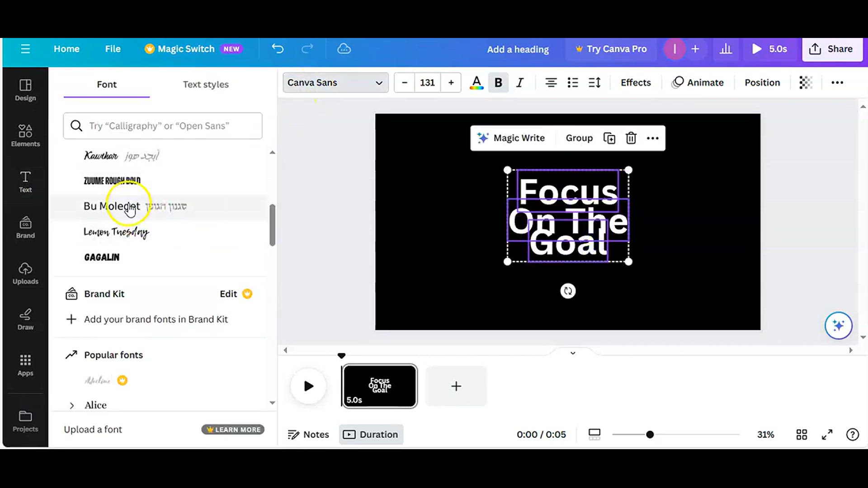The height and width of the screenshot is (488, 868).
Task: Click Try Canva Pro button
Action: pyautogui.click(x=611, y=49)
